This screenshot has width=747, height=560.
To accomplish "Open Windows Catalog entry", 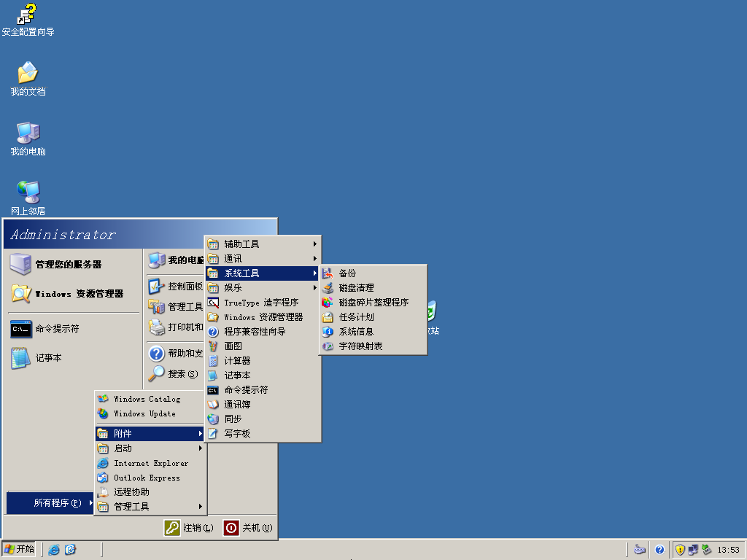I will pos(150,399).
